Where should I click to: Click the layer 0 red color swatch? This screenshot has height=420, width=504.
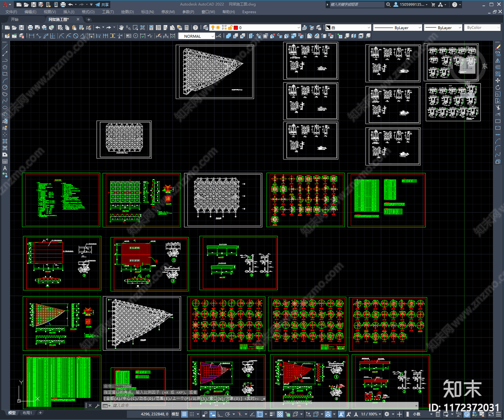tap(236, 28)
